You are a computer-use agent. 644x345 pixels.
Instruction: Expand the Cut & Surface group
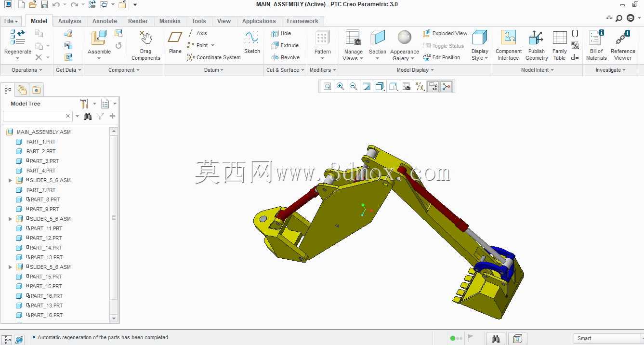click(x=285, y=70)
